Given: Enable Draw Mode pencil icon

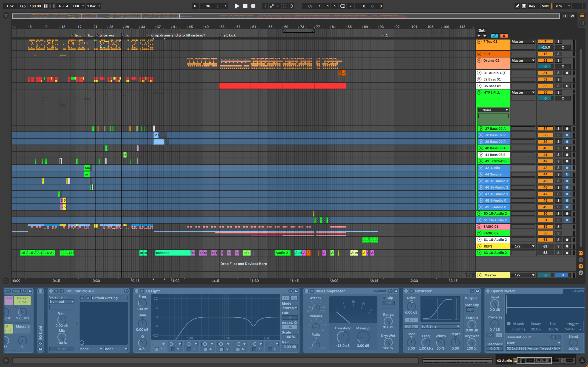Looking at the screenshot, I should (x=517, y=6).
